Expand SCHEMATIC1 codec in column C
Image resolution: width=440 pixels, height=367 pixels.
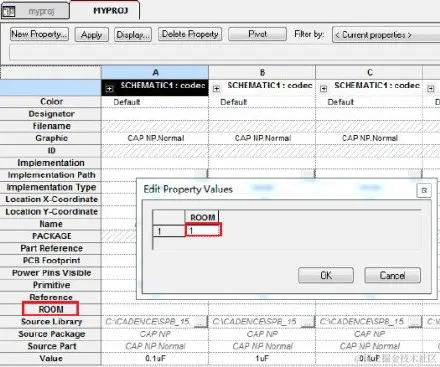[x=323, y=89]
